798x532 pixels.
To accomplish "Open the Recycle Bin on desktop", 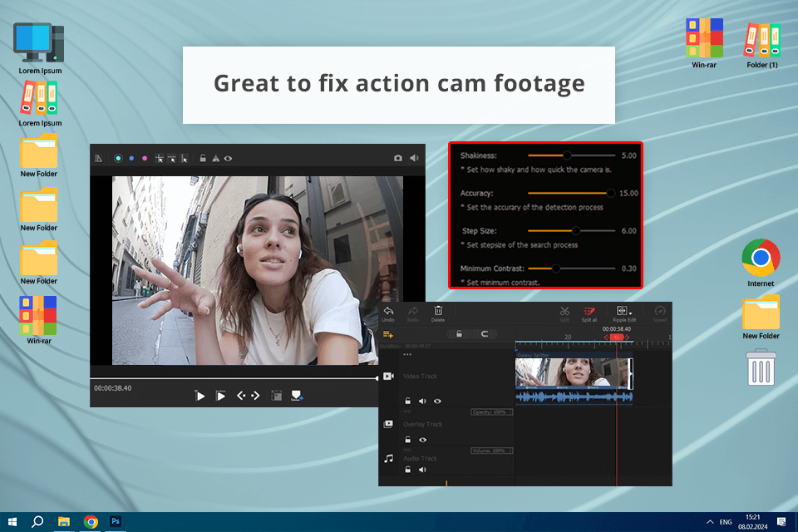I will (761, 367).
